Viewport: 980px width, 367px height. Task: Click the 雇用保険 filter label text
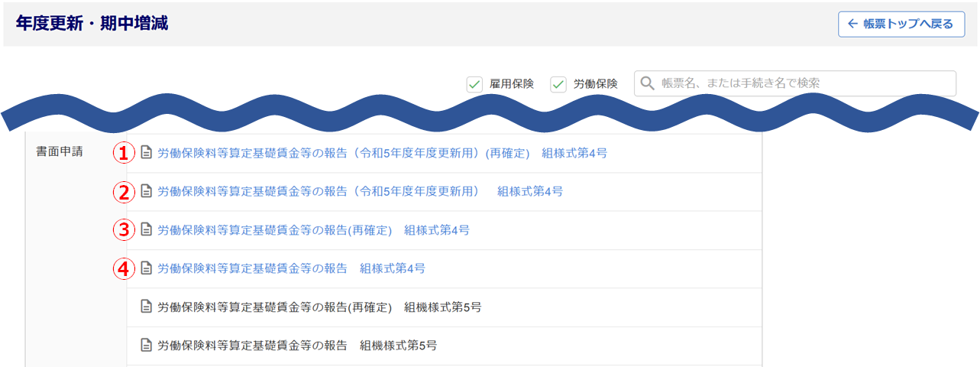511,84
